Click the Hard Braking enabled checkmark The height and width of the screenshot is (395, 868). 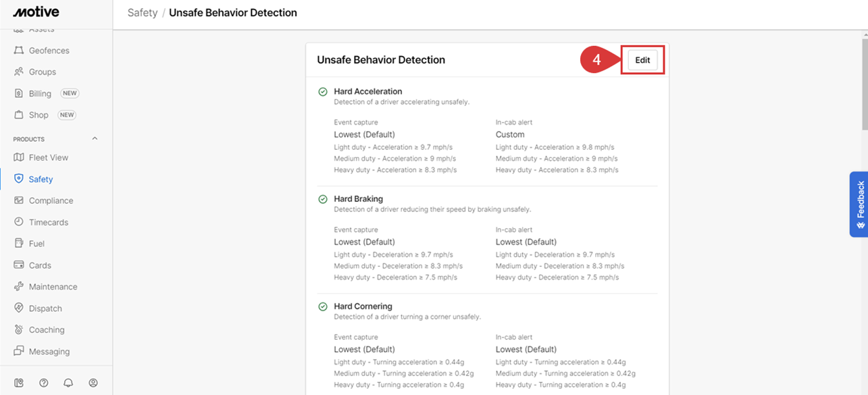[323, 199]
